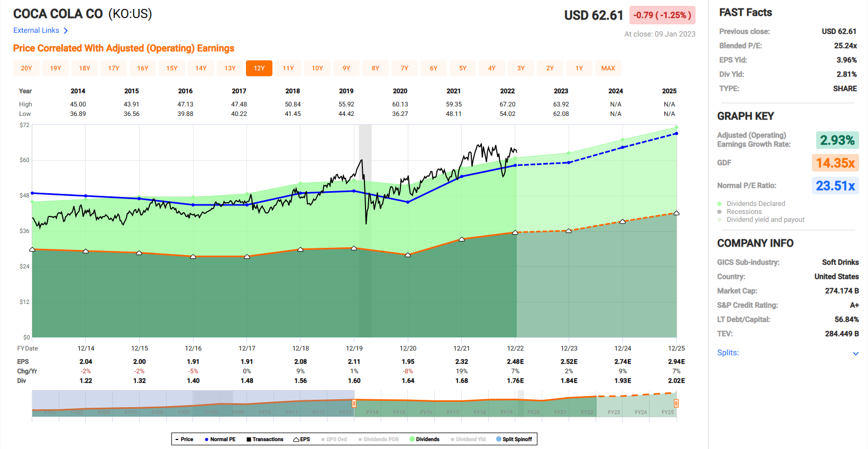The width and height of the screenshot is (868, 449).
Task: Click the orange 14.35x GDF box
Action: tap(835, 163)
